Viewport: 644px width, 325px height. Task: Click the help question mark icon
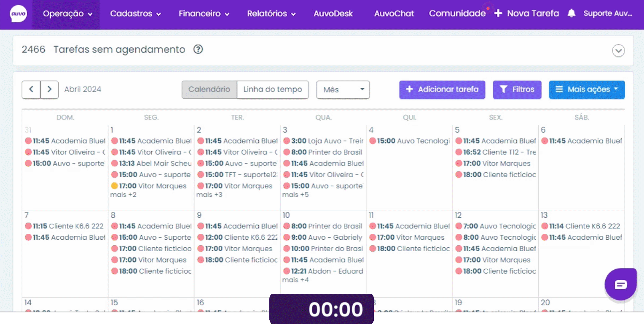(x=198, y=49)
